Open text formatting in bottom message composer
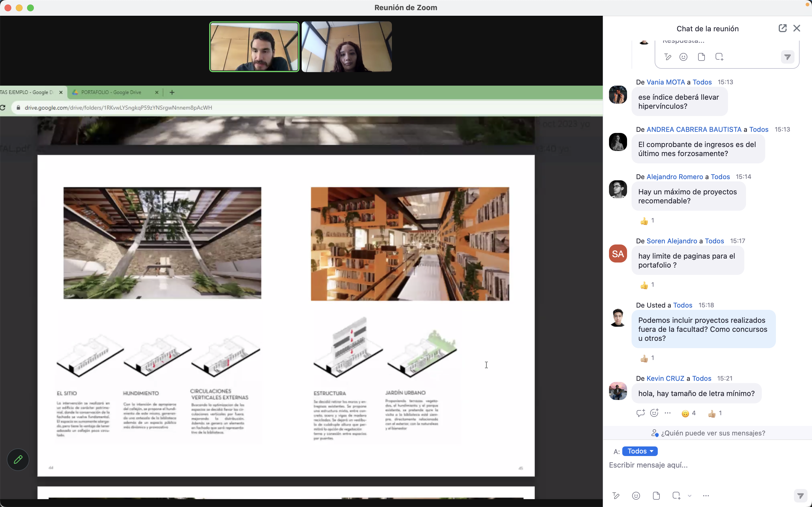This screenshot has height=507, width=812. click(616, 496)
